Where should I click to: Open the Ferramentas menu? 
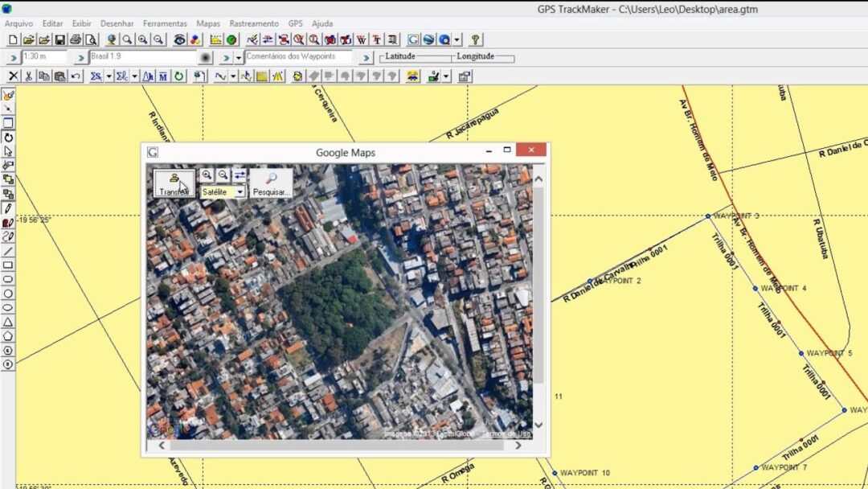pos(165,23)
